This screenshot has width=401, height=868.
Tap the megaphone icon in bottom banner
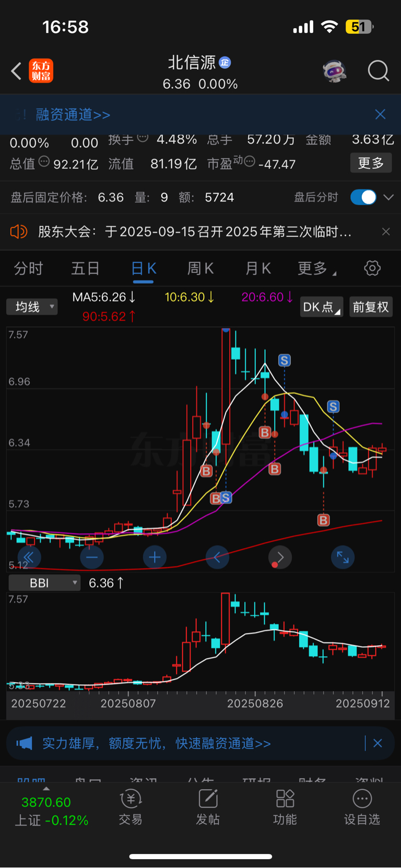24,743
